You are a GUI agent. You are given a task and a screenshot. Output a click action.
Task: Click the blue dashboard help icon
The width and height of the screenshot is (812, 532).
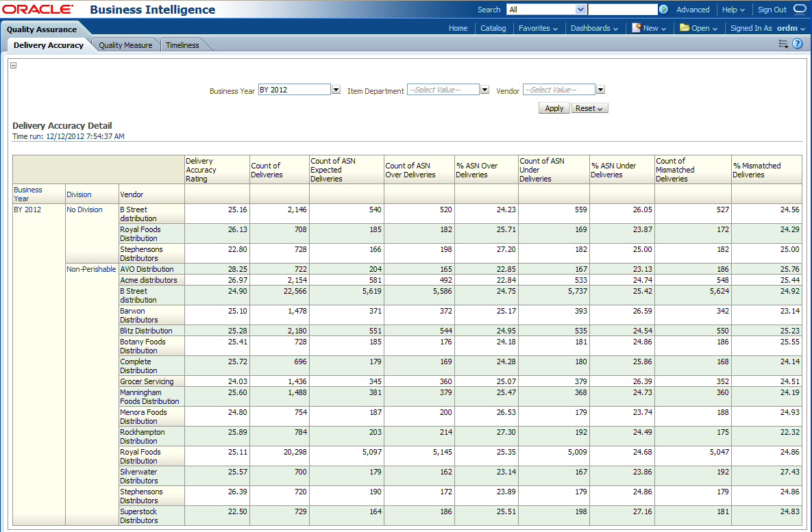click(798, 44)
